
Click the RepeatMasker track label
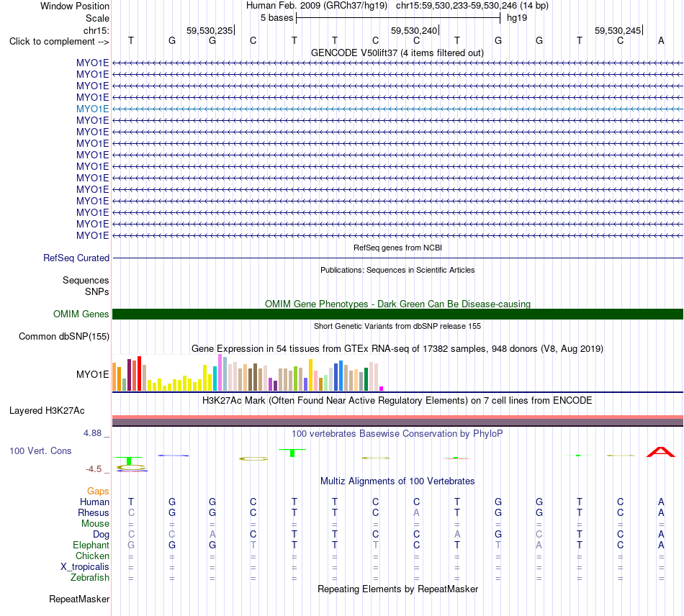[79, 599]
